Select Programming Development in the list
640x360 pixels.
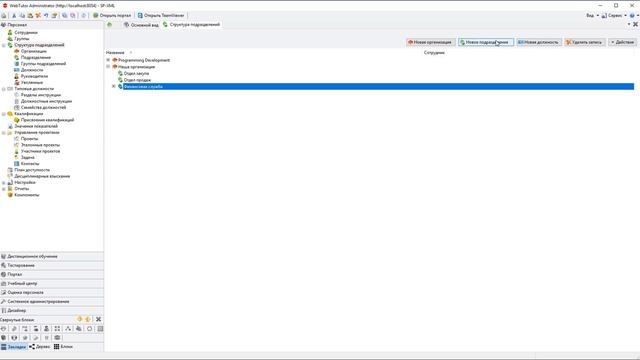(x=144, y=60)
